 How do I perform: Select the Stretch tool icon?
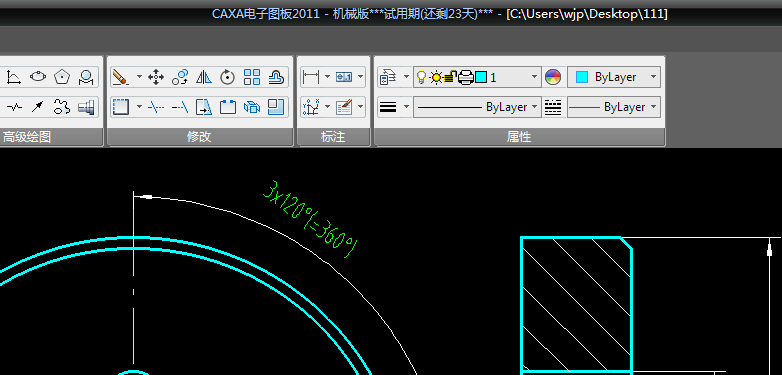tap(204, 107)
